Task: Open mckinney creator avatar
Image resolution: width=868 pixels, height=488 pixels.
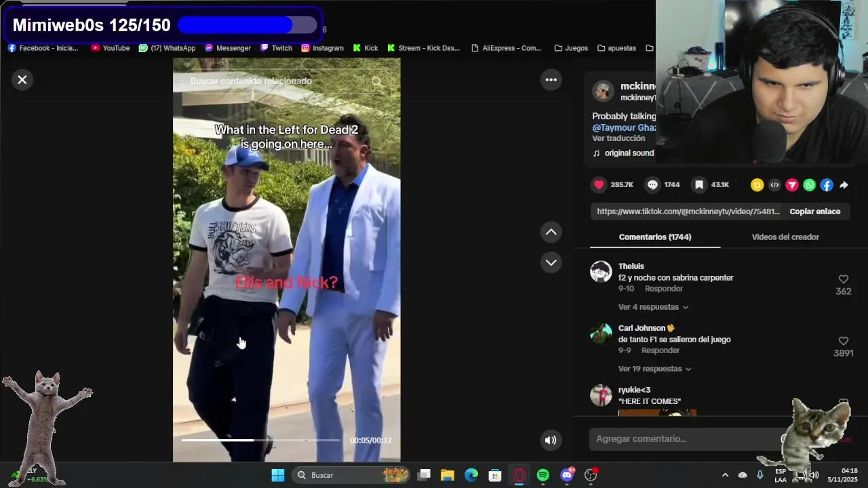Action: click(603, 91)
